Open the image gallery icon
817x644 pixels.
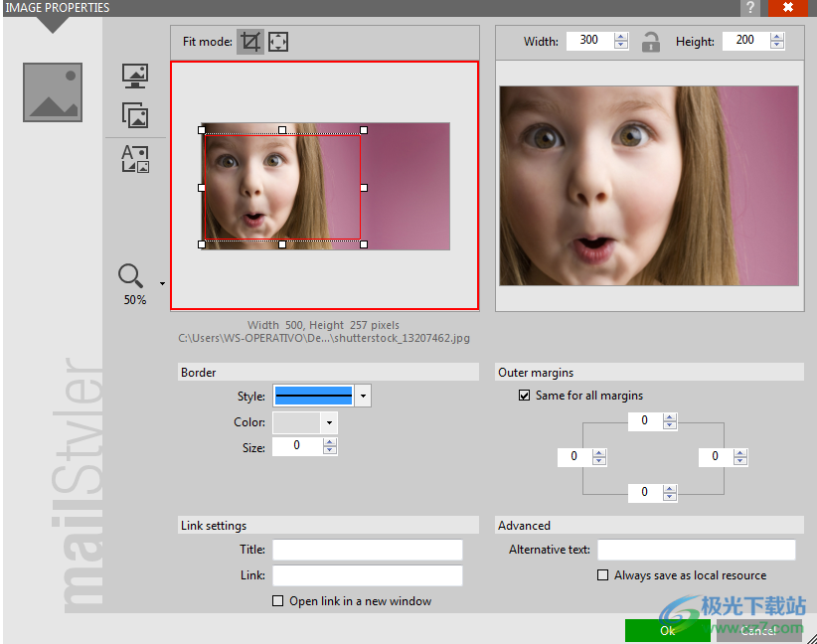(x=134, y=114)
